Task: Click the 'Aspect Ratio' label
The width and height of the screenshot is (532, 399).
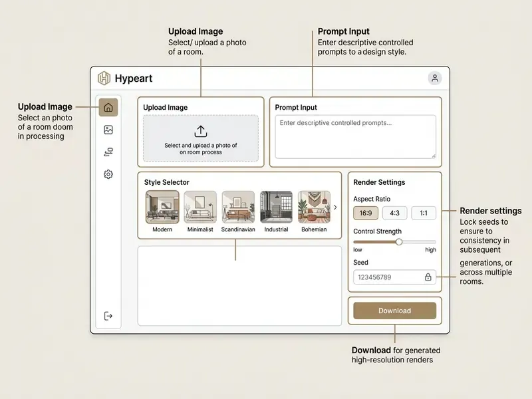Action: tap(372, 199)
